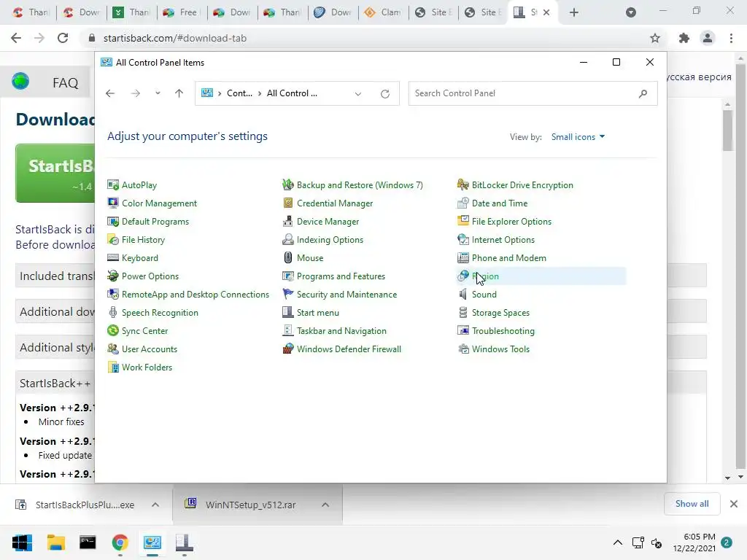
Task: Open View by Small icons dropdown
Action: [578, 136]
